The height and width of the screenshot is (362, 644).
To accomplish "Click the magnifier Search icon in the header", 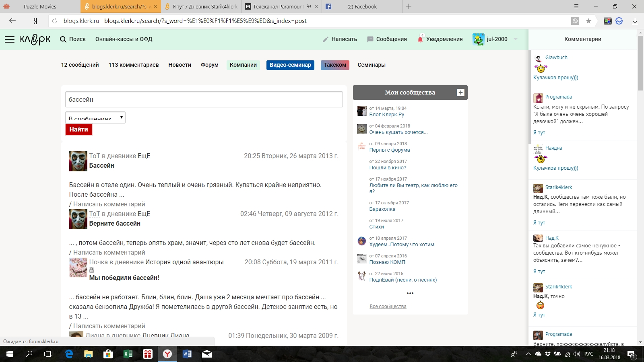I will (x=63, y=39).
